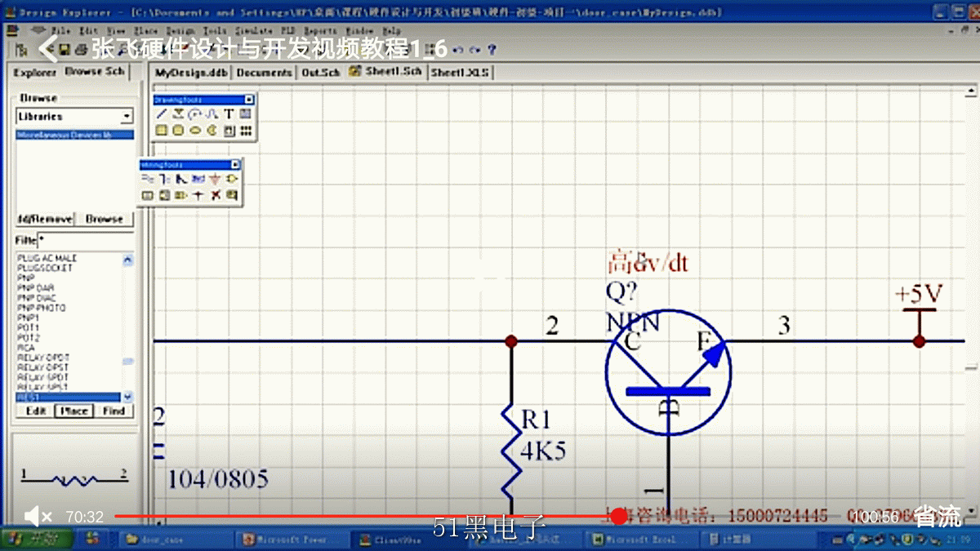This screenshot has width=980, height=551.
Task: Click the Place button under component list
Action: point(74,411)
